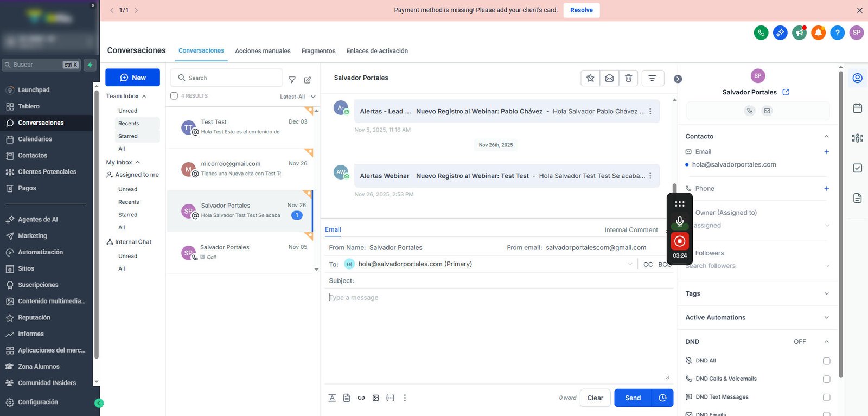This screenshot has width=868, height=416.
Task: Click the blue New button
Action: pyautogui.click(x=132, y=78)
